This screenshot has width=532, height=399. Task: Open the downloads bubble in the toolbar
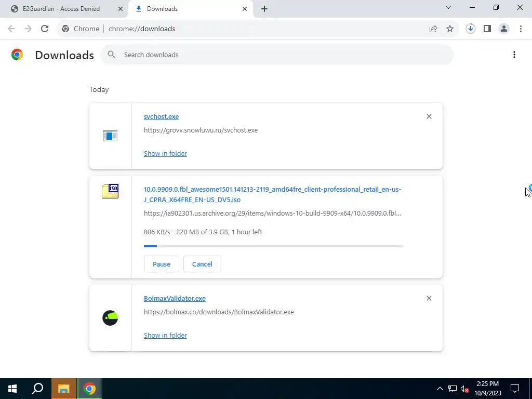coord(470,29)
